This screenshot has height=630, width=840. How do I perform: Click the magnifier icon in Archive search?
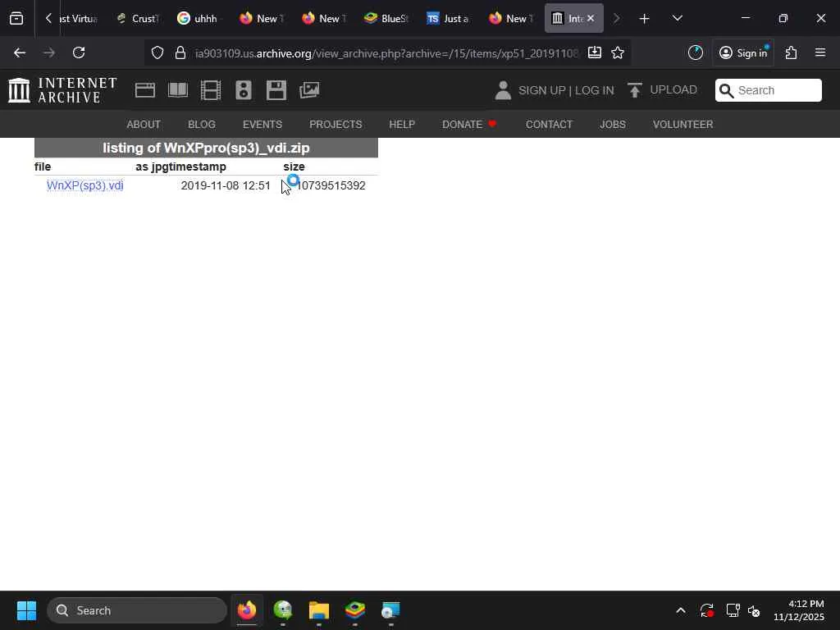coord(726,90)
